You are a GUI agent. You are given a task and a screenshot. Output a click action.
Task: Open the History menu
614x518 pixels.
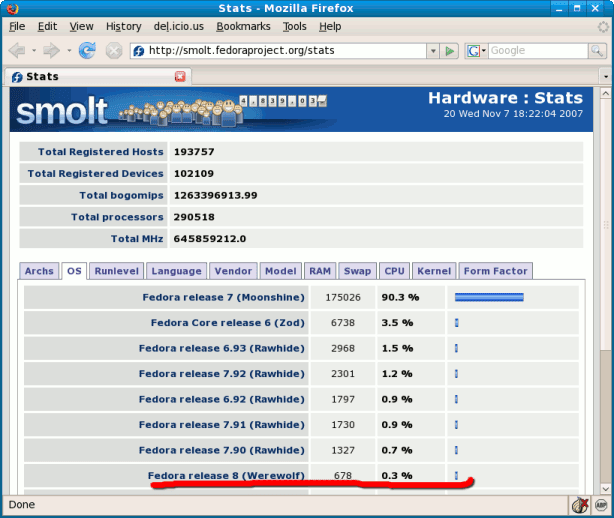[x=123, y=26]
